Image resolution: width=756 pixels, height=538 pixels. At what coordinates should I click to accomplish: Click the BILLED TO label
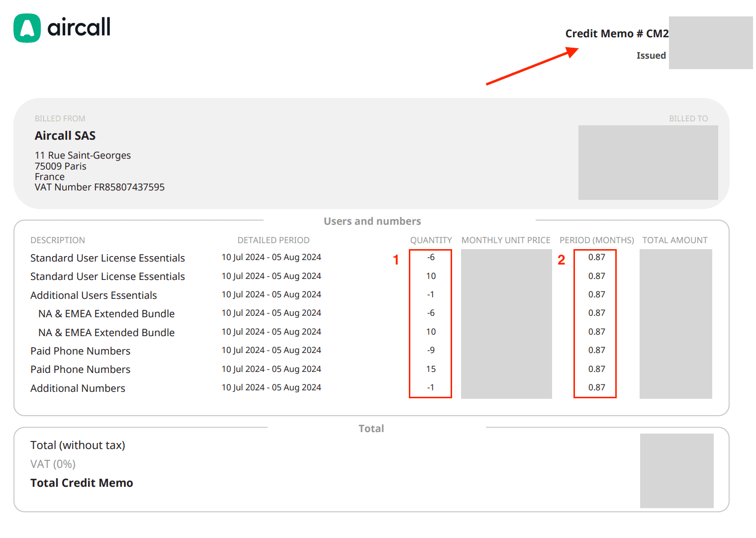(688, 119)
